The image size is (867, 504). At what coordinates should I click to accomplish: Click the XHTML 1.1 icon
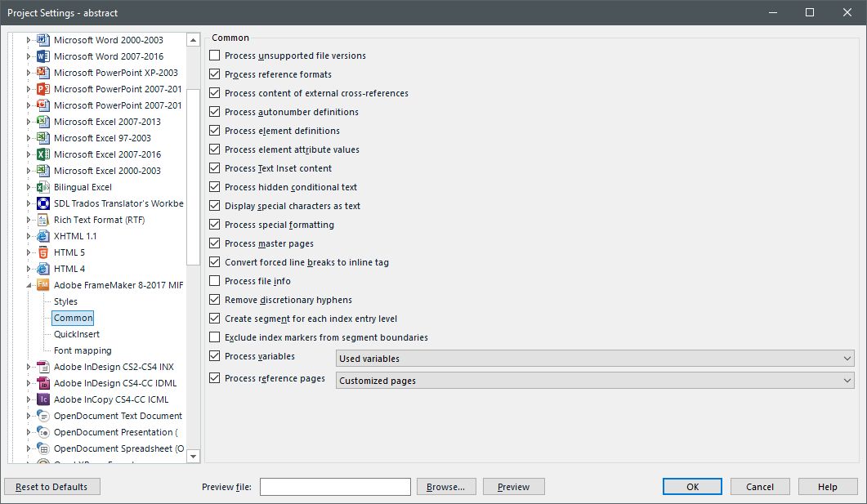tap(43, 236)
